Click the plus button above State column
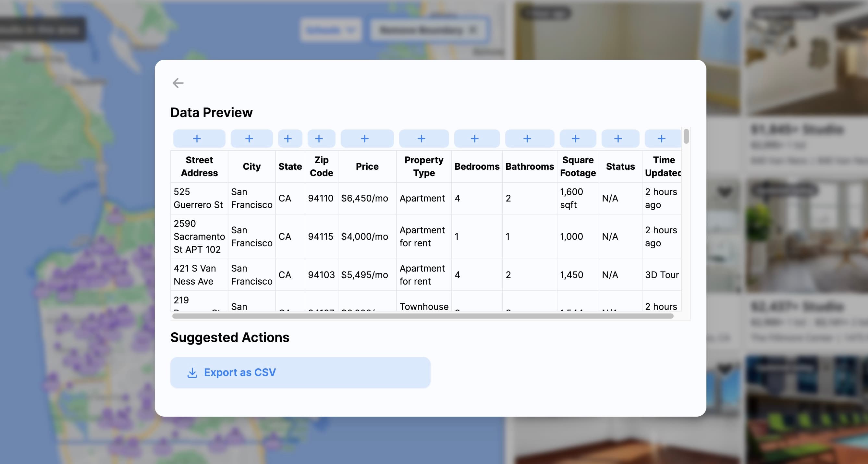Screen dimensions: 868x464 pyautogui.click(x=290, y=139)
